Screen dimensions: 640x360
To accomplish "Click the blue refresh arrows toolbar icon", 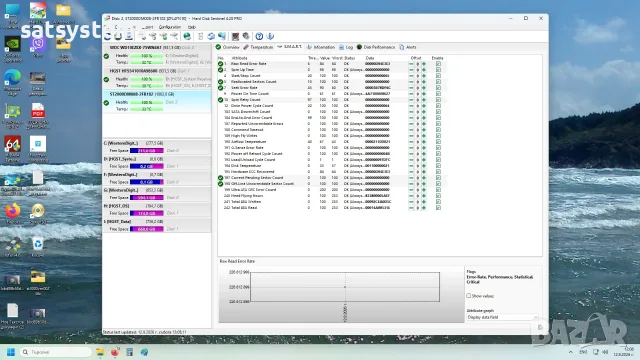I will coord(211,36).
